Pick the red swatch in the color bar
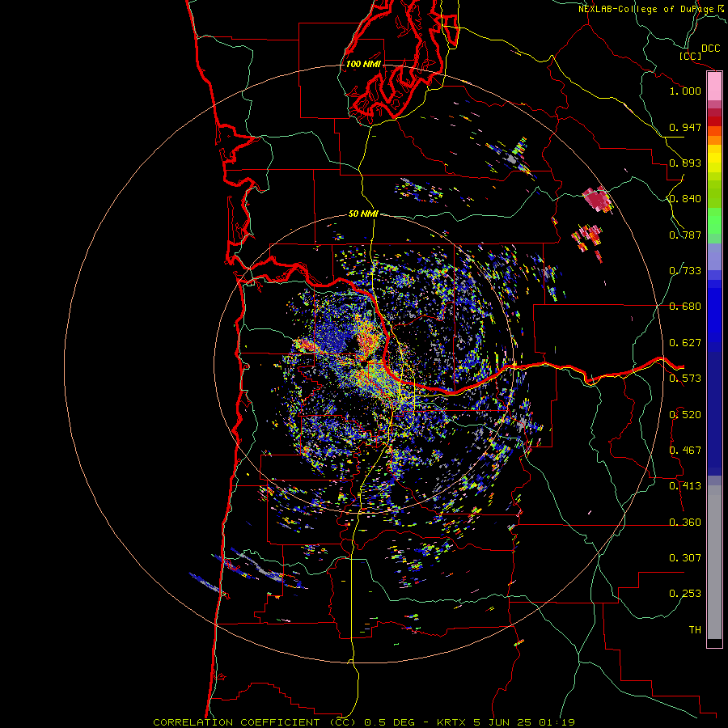The width and height of the screenshot is (728, 728). coord(714,121)
